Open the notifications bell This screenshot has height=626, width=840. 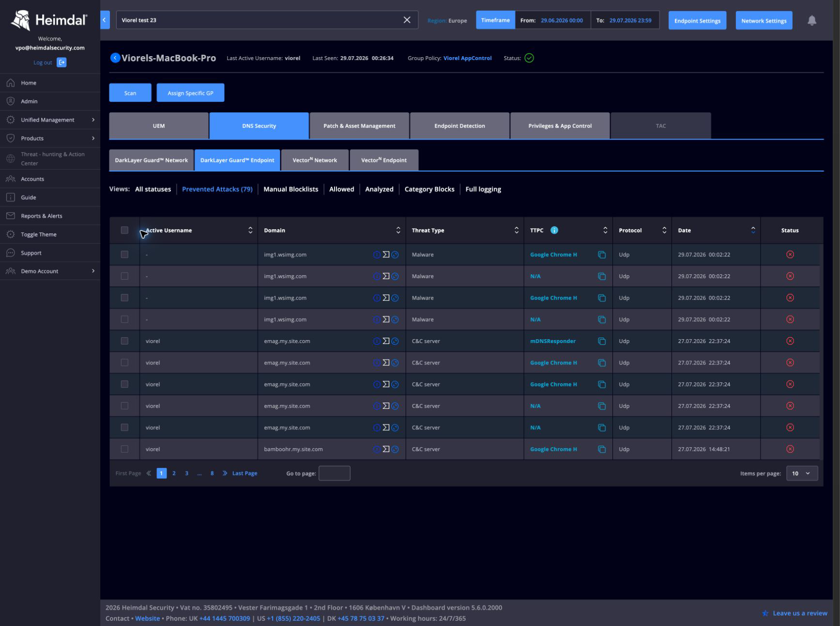click(x=812, y=20)
